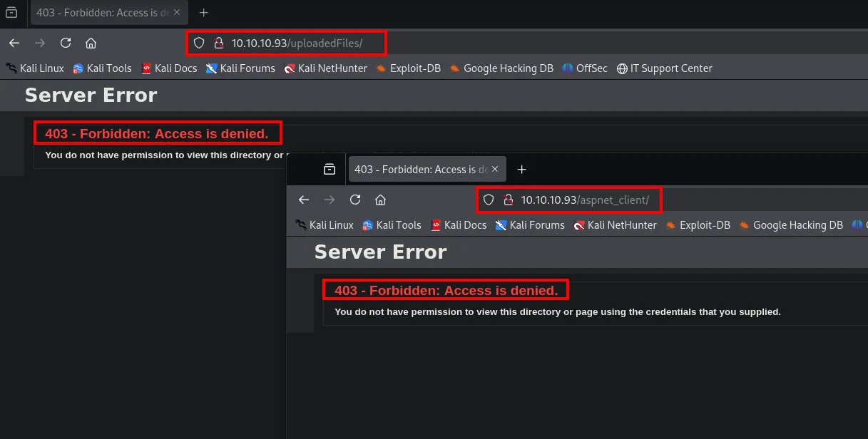Open Kali NetHunter bookmark in uploadedFiles window
This screenshot has width=868, height=439.
[x=325, y=68]
